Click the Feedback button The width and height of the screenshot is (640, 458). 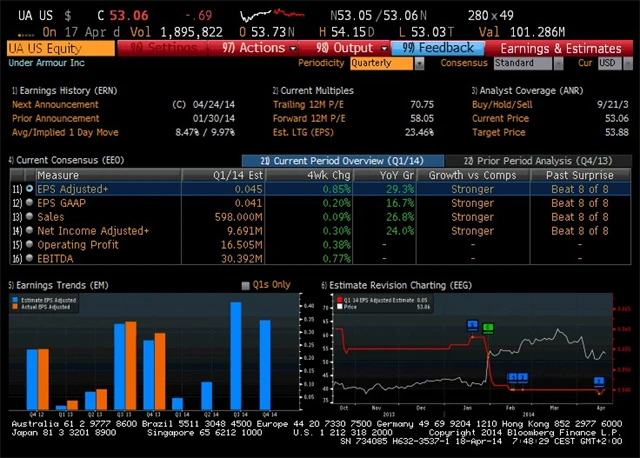tap(439, 48)
